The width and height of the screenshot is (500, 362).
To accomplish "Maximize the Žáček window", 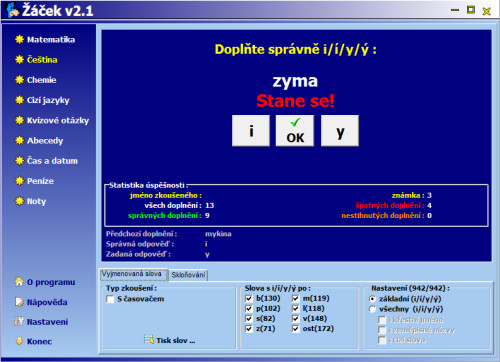I will [471, 10].
